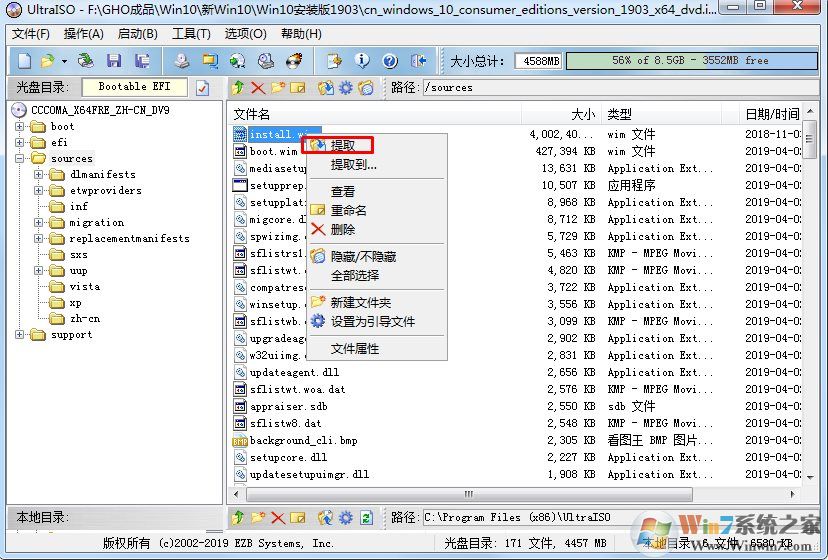828x560 pixels.
Task: Click the Up folder icon in the local directory bar
Action: 238,517
